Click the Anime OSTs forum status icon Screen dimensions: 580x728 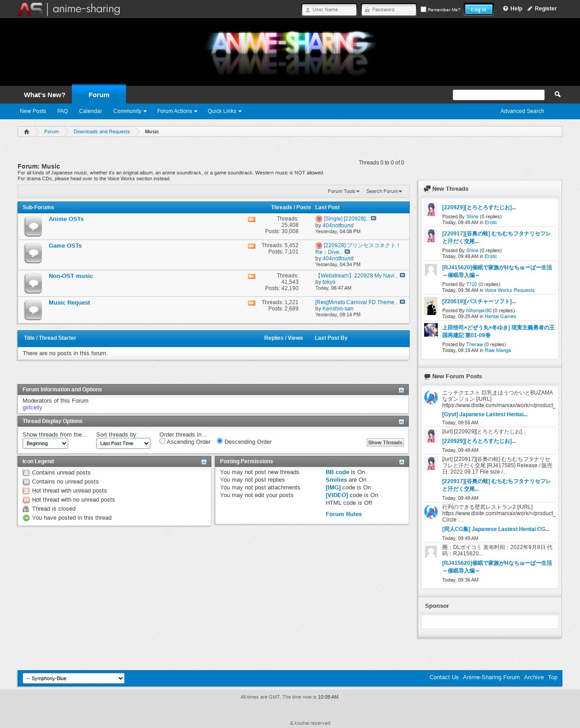[x=33, y=226]
